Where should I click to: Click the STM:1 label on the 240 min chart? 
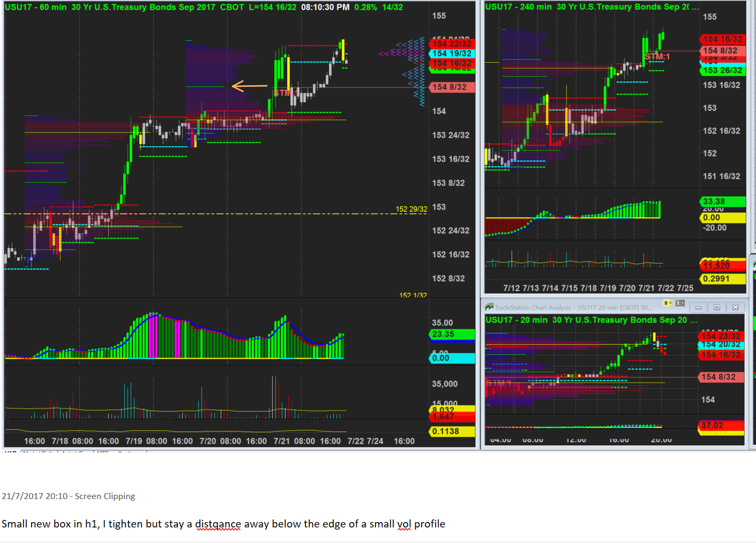657,57
